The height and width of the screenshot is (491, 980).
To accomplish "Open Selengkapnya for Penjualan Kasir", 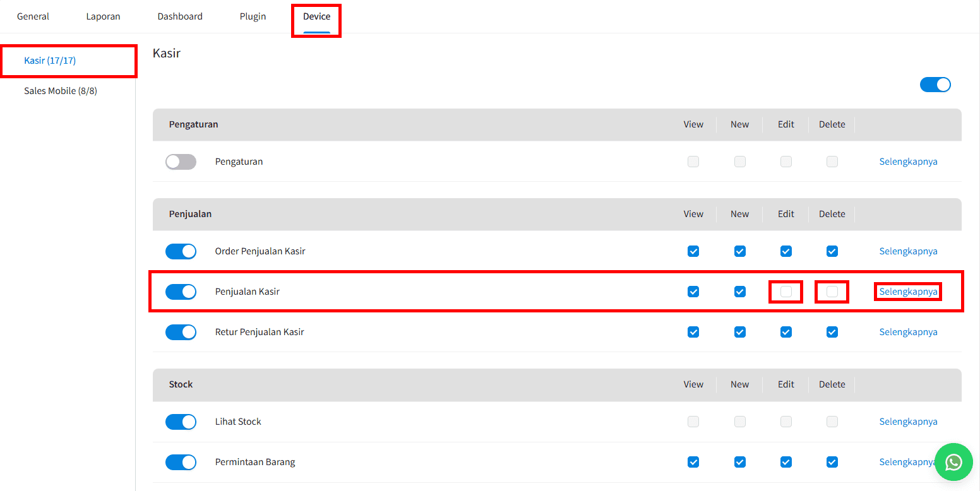I will tap(908, 292).
